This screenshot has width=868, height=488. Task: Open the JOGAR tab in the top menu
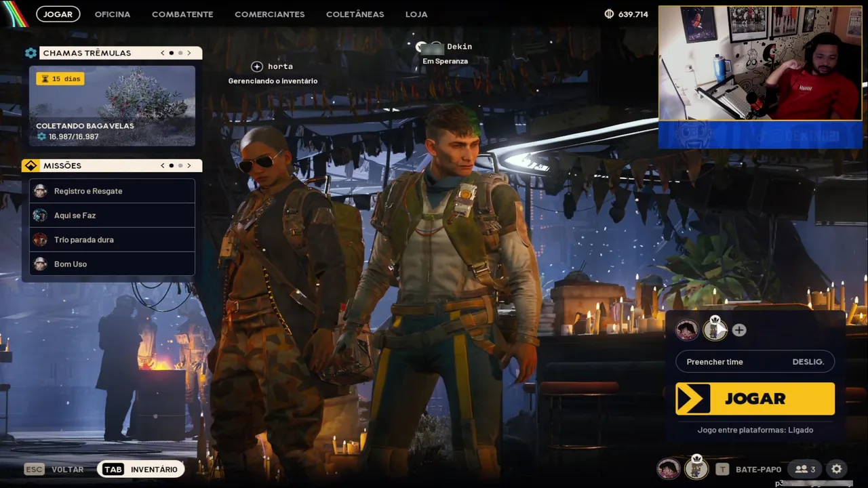click(x=58, y=14)
